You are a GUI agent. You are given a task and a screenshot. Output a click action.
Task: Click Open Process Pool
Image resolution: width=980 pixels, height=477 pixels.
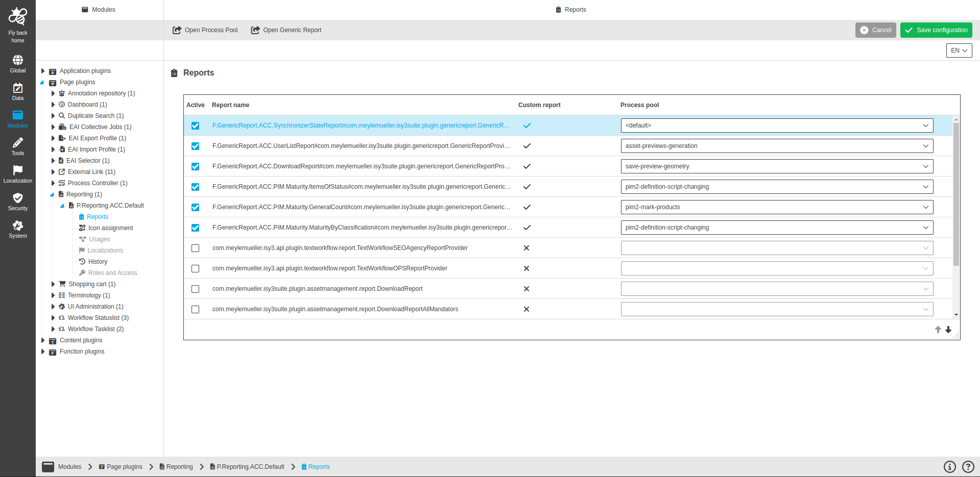205,30
